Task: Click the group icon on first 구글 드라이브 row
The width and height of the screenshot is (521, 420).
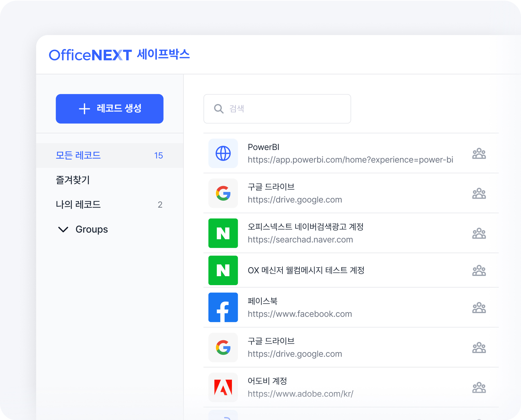Action: point(479,193)
